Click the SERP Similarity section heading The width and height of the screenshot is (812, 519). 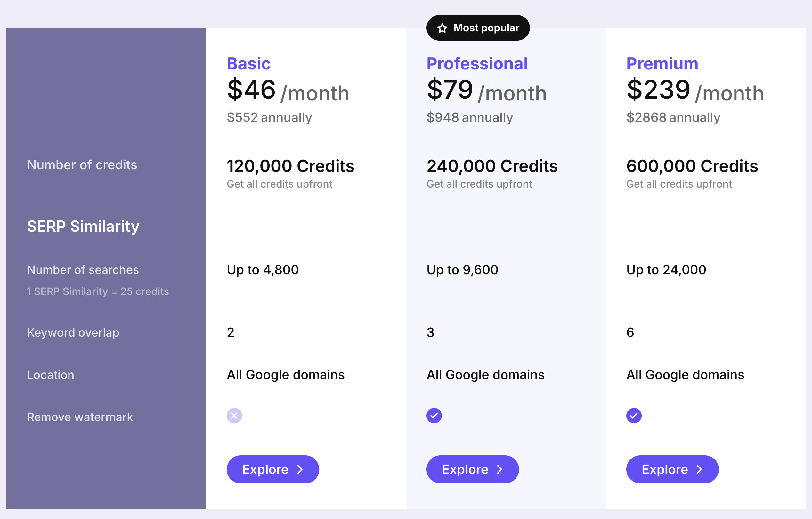coord(83,226)
